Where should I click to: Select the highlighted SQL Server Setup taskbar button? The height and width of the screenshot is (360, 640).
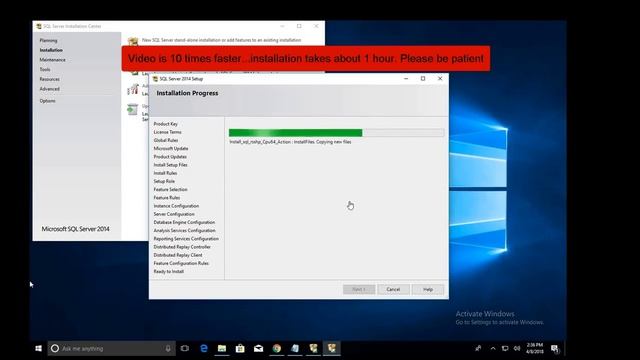[x=332, y=348]
